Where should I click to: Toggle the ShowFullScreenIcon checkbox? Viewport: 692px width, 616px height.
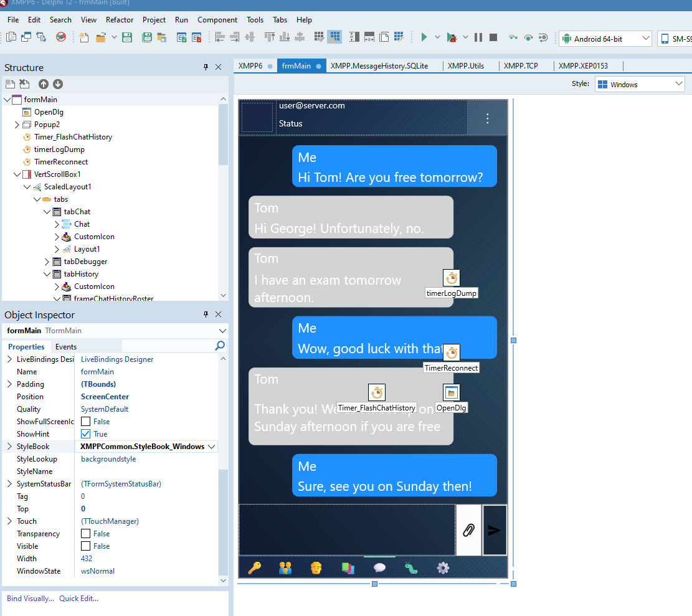[x=86, y=422]
